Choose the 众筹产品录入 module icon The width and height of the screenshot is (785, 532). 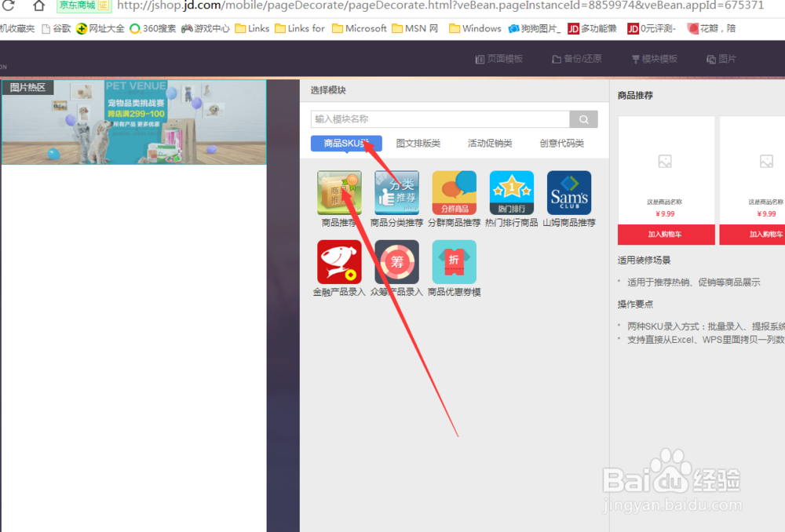pos(396,262)
